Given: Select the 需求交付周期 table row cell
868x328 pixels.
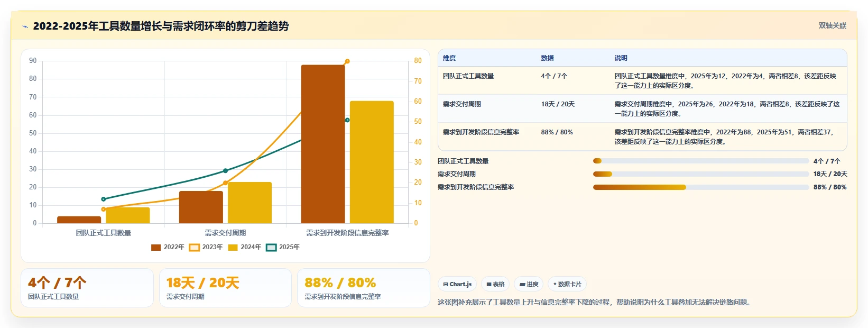Looking at the screenshot, I should click(x=462, y=104).
